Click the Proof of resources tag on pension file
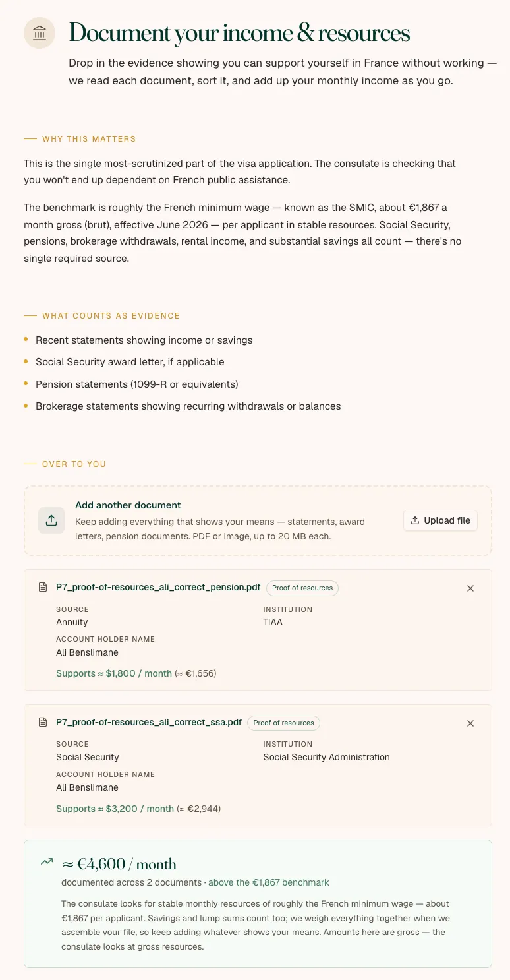Image resolution: width=510 pixels, height=980 pixels. point(302,588)
